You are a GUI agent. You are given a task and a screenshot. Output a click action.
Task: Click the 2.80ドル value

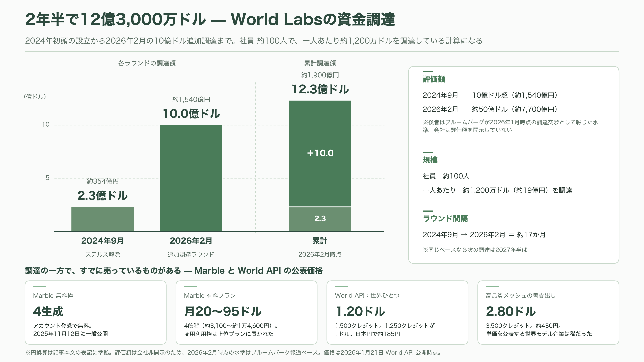coord(511,312)
